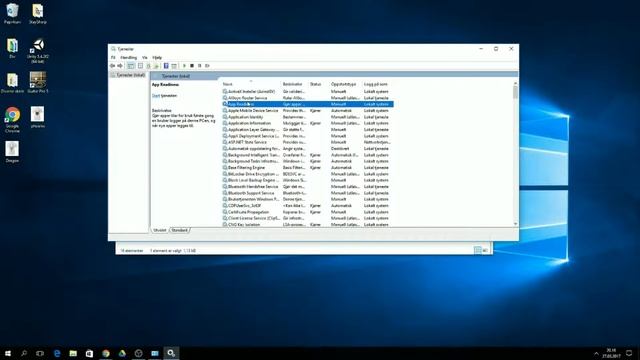The width and height of the screenshot is (640, 360).
Task: Select the Application Identity service
Action: 308,117
